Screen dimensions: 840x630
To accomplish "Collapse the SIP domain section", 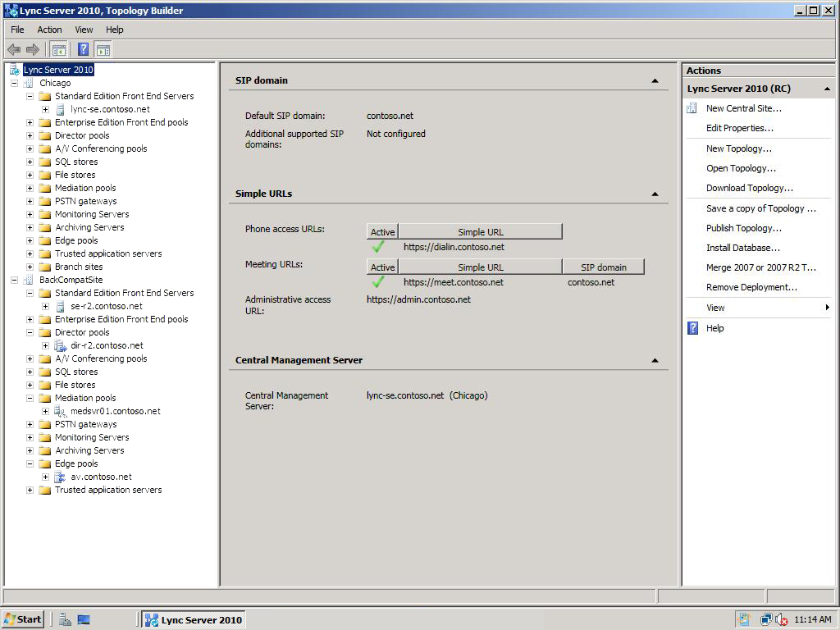I will click(655, 81).
